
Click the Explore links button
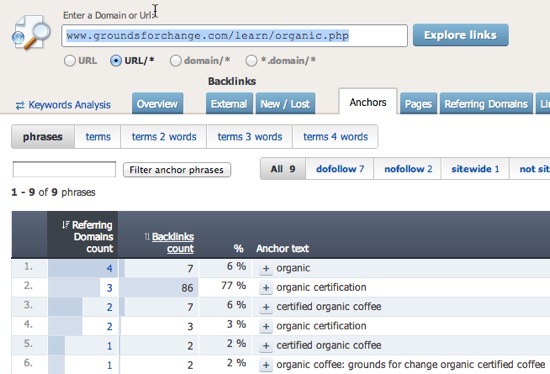tap(461, 35)
